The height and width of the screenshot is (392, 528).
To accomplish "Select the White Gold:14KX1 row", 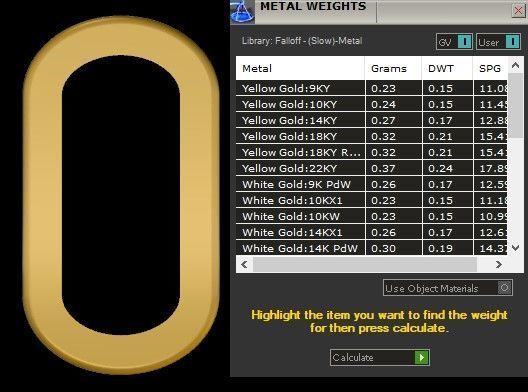I will pyautogui.click(x=371, y=232).
